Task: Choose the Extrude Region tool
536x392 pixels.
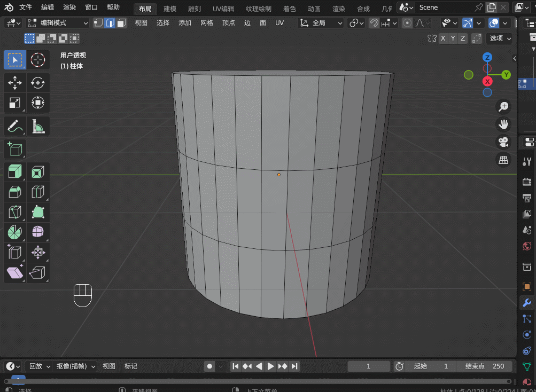Action: pos(15,172)
